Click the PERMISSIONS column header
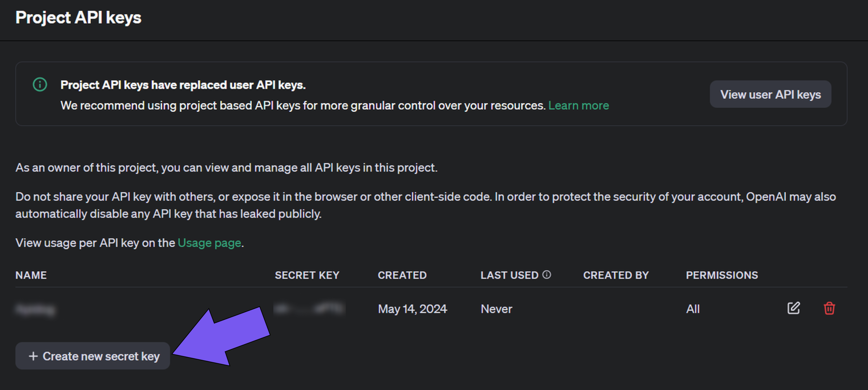The width and height of the screenshot is (868, 390). pyautogui.click(x=722, y=275)
